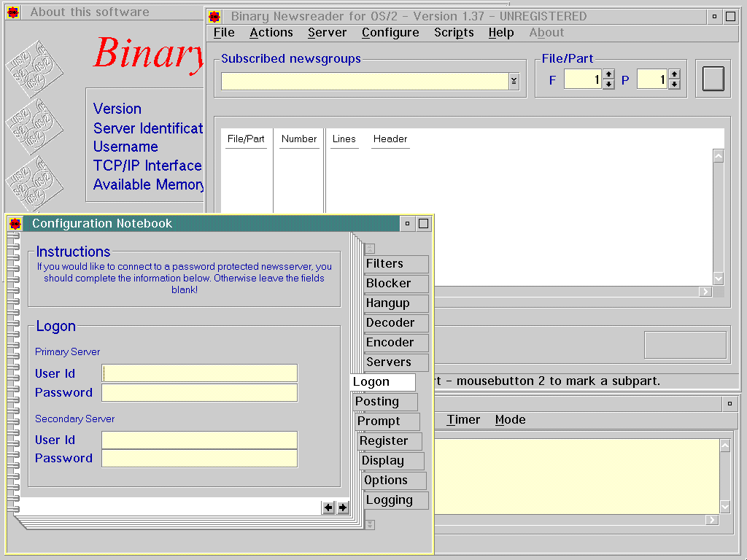The height and width of the screenshot is (560, 747).
Task: Switch to the Display notebook tab
Action: 392,461
